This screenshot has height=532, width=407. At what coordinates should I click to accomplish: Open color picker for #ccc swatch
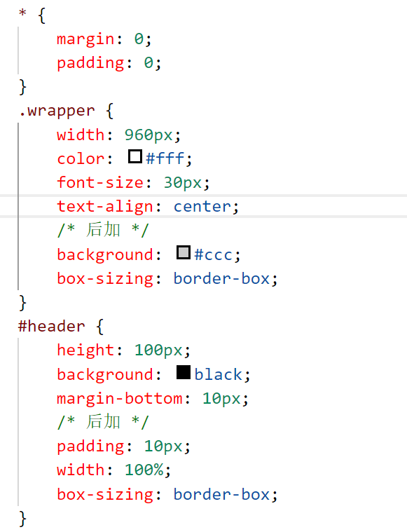(x=184, y=252)
